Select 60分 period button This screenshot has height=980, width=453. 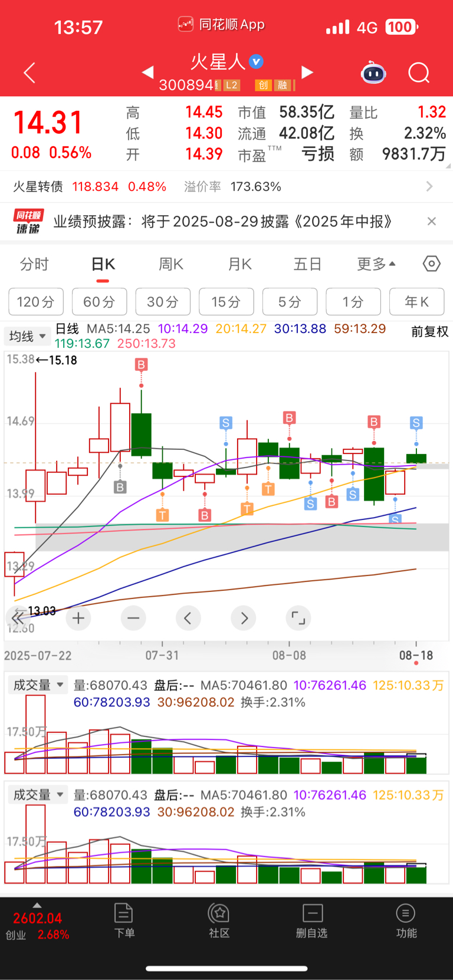[x=99, y=302]
